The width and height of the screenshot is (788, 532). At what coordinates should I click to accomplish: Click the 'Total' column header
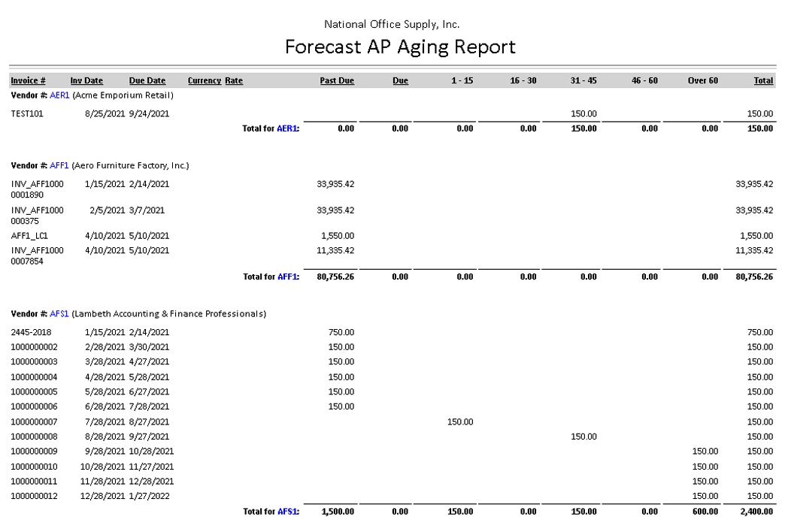763,80
